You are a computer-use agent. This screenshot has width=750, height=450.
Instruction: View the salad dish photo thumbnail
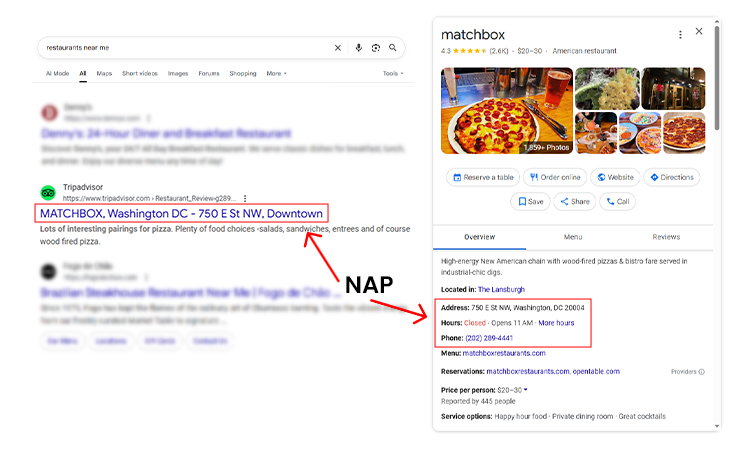[x=607, y=88]
